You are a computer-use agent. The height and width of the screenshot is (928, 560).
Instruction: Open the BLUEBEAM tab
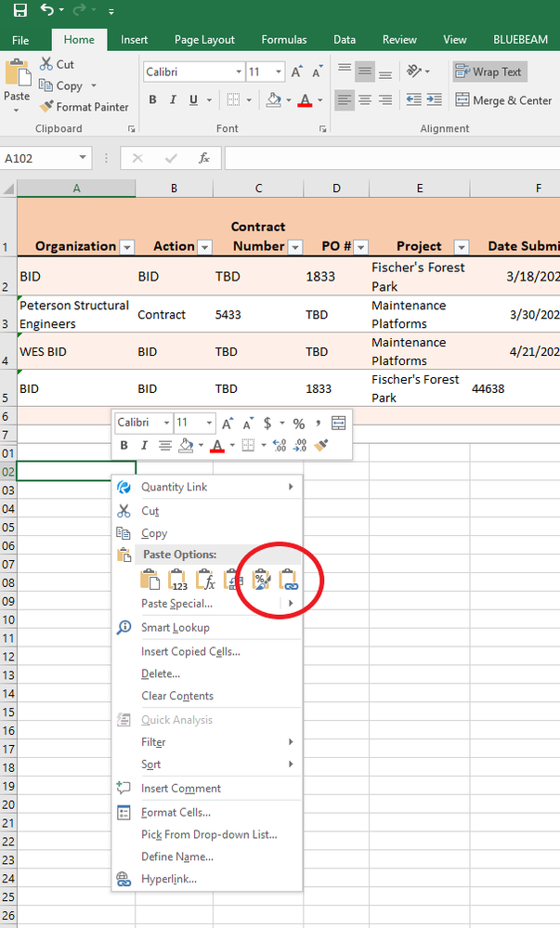(x=520, y=40)
